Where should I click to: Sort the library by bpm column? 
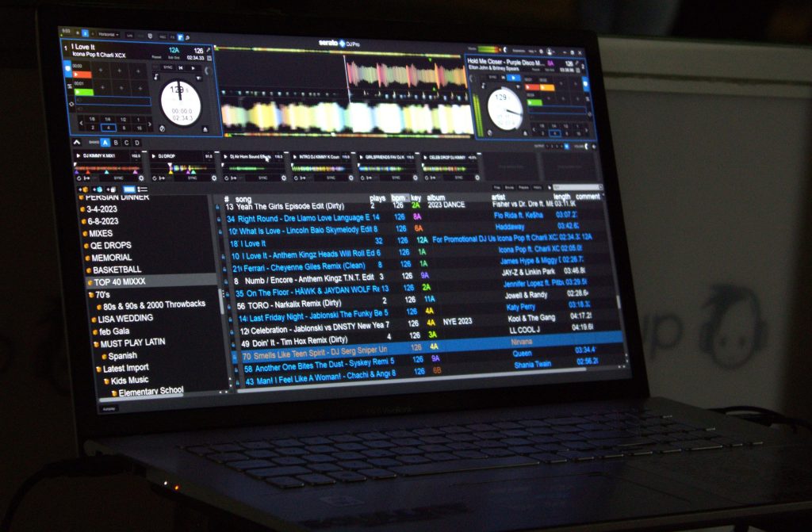pos(398,198)
